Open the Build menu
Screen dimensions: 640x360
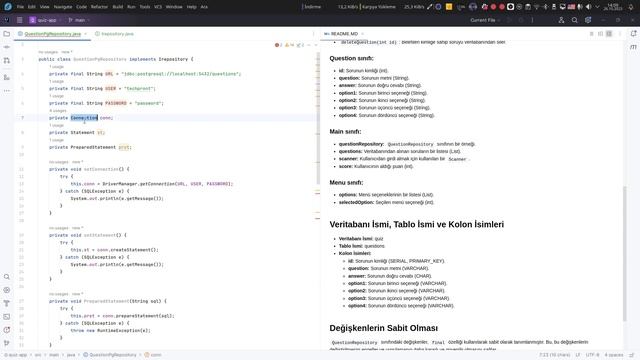[118, 7]
